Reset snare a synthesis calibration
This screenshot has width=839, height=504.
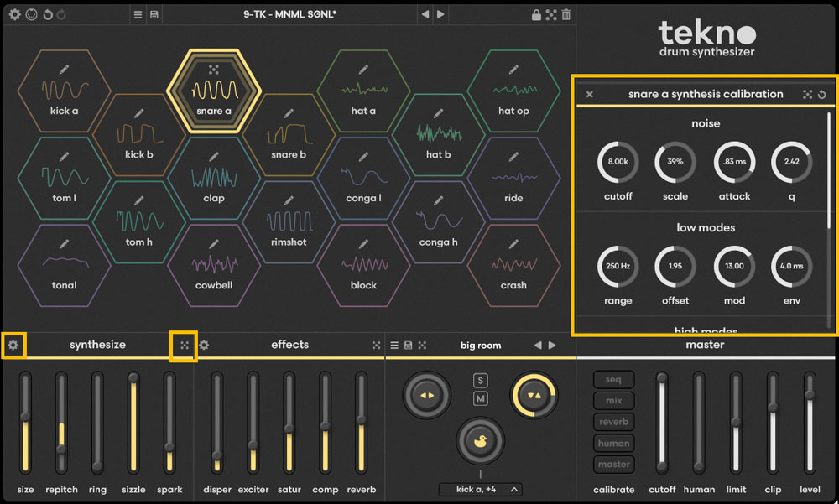821,95
